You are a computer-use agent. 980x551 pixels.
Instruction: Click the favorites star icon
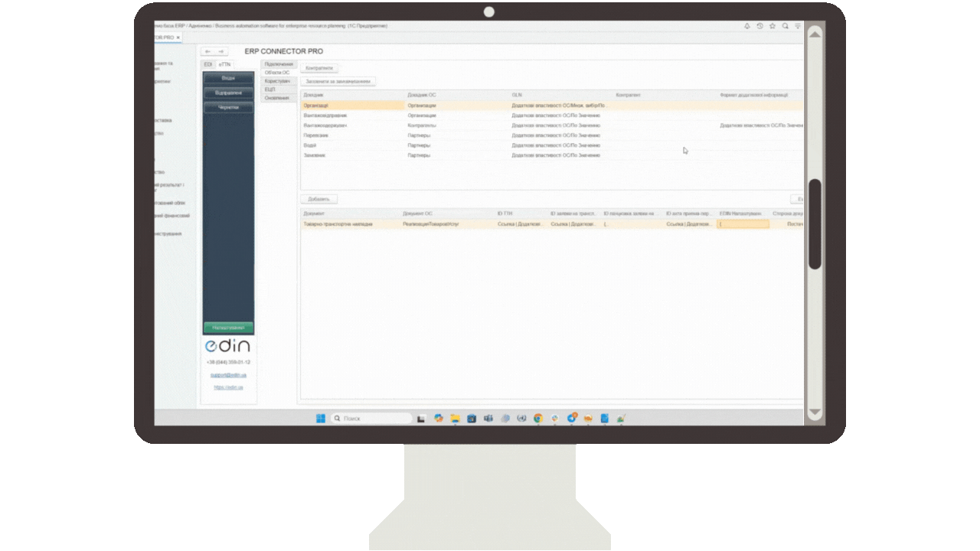pyautogui.click(x=773, y=26)
